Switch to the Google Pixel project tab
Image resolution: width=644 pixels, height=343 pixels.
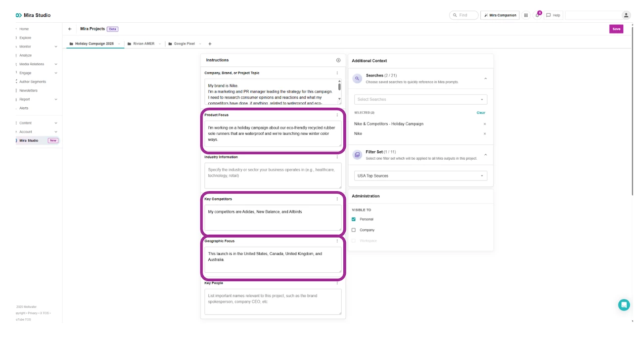(x=184, y=43)
